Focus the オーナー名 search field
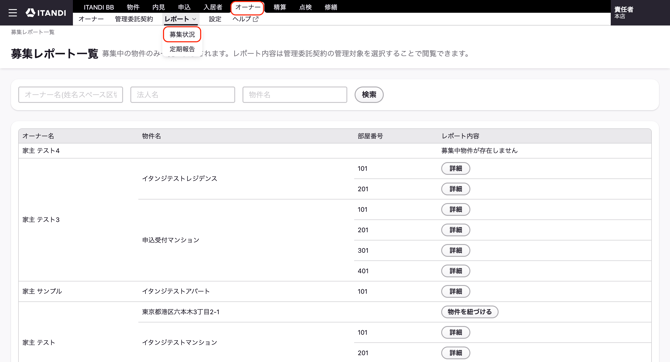 point(71,94)
